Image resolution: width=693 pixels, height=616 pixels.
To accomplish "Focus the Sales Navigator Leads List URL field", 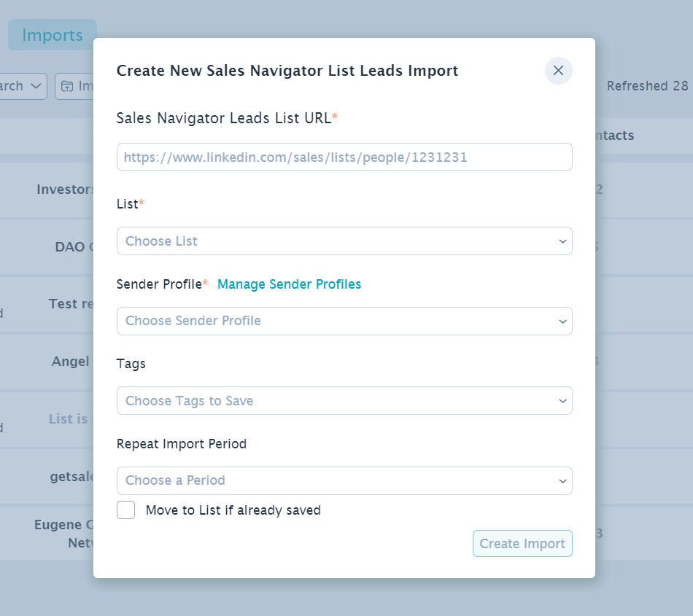I will tap(344, 157).
